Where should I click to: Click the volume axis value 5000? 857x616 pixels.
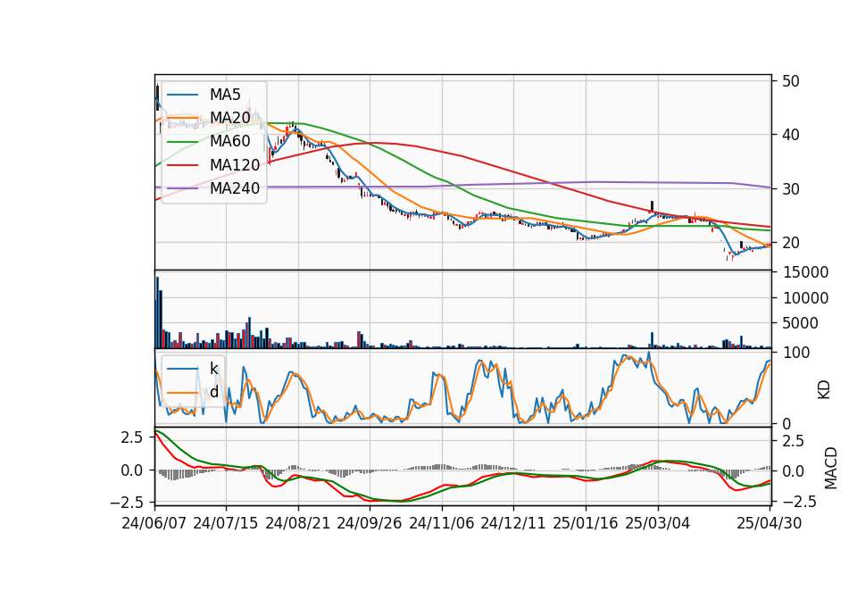click(x=800, y=323)
